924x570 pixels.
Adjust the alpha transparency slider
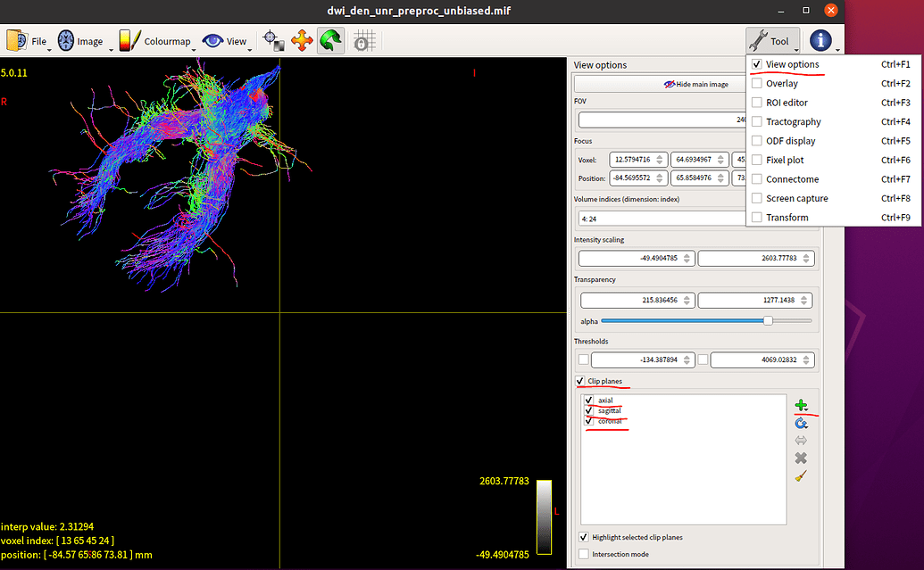768,320
